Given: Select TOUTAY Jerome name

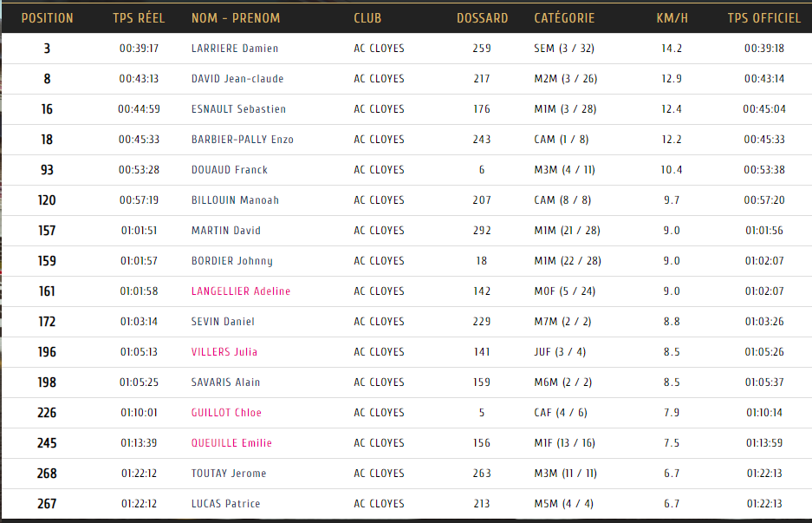Looking at the screenshot, I should 229,474.
